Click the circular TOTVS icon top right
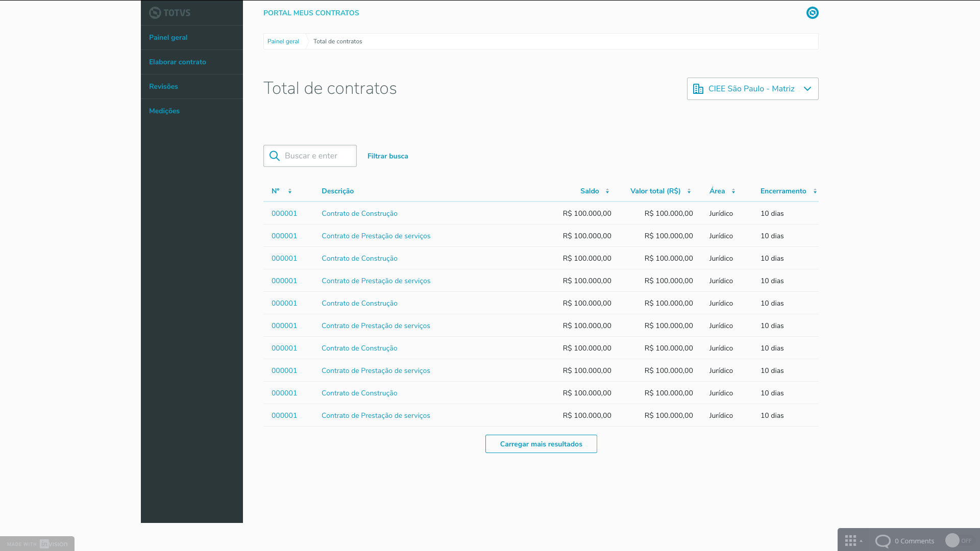This screenshot has width=980, height=551. click(x=812, y=13)
